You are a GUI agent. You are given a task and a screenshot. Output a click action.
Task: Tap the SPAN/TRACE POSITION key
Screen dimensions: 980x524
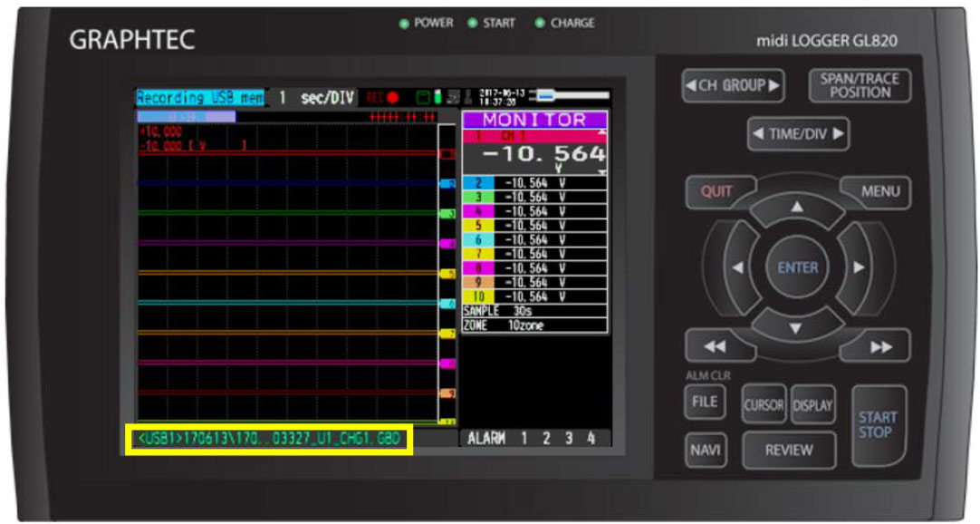point(860,85)
